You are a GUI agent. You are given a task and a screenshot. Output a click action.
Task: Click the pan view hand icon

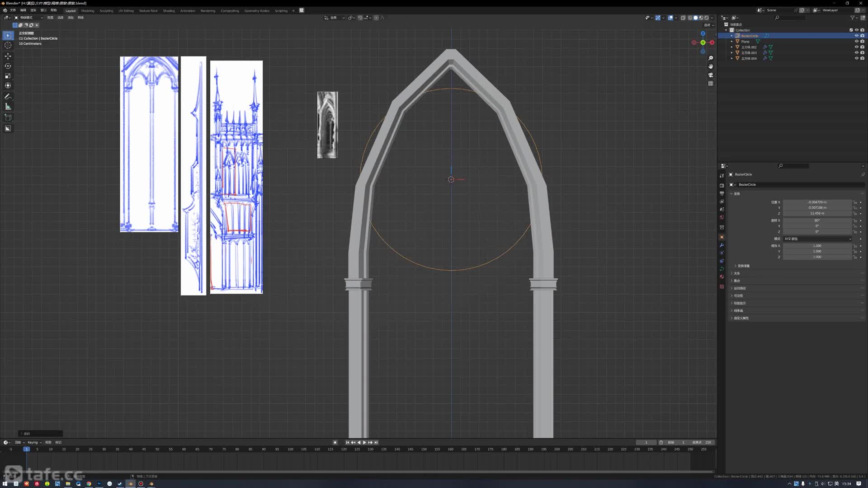point(711,66)
